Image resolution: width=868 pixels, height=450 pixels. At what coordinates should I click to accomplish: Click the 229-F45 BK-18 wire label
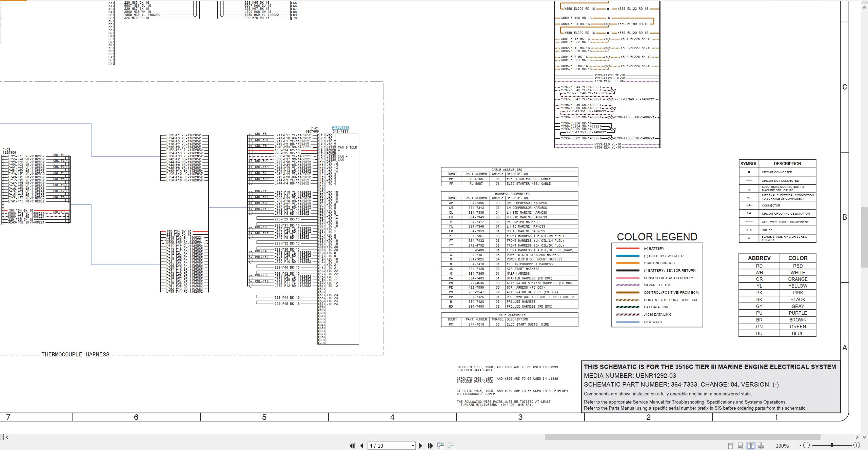click(x=287, y=304)
